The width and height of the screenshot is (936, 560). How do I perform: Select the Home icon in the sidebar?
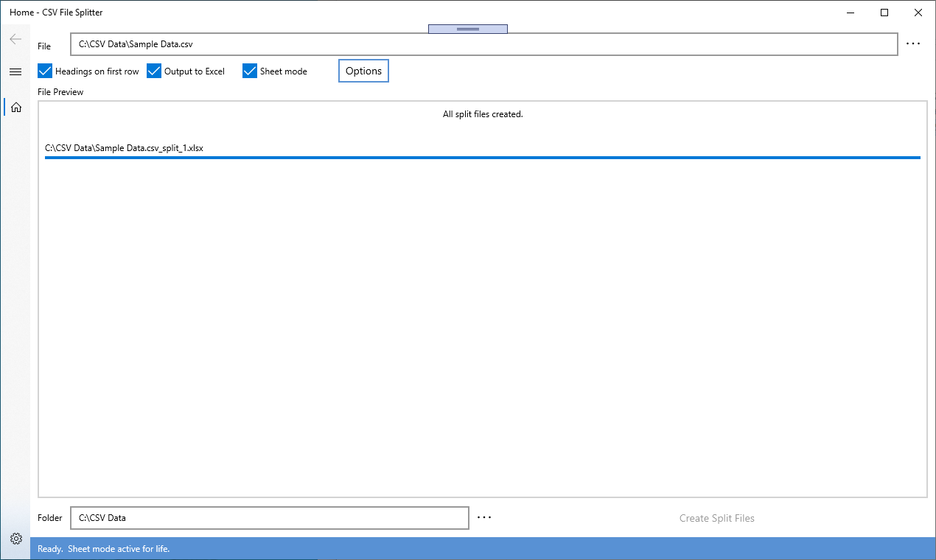coord(15,106)
